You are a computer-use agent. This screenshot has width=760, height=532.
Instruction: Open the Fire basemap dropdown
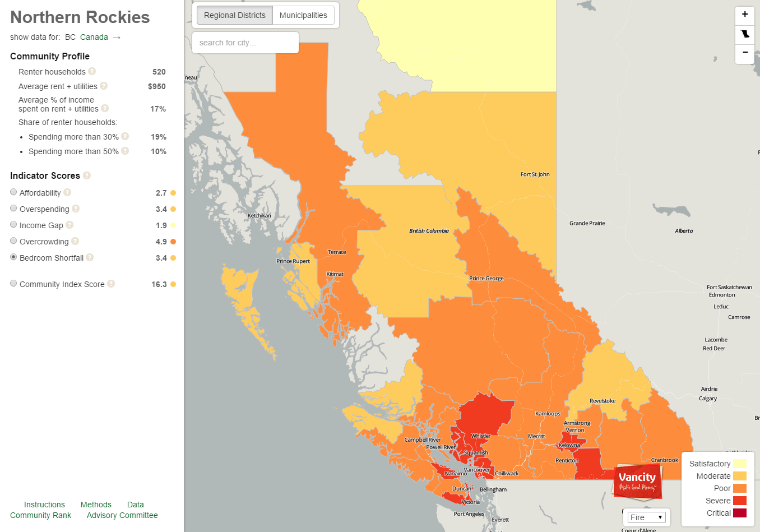tap(646, 517)
